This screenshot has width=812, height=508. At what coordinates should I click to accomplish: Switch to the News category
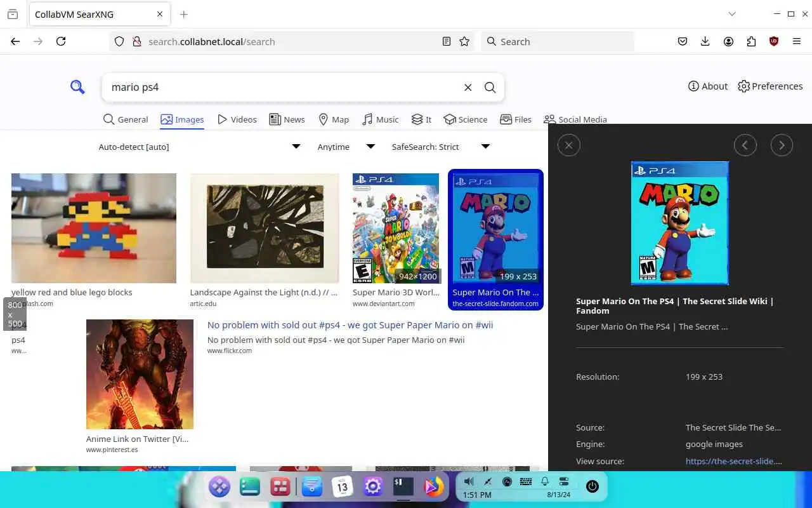(x=287, y=119)
